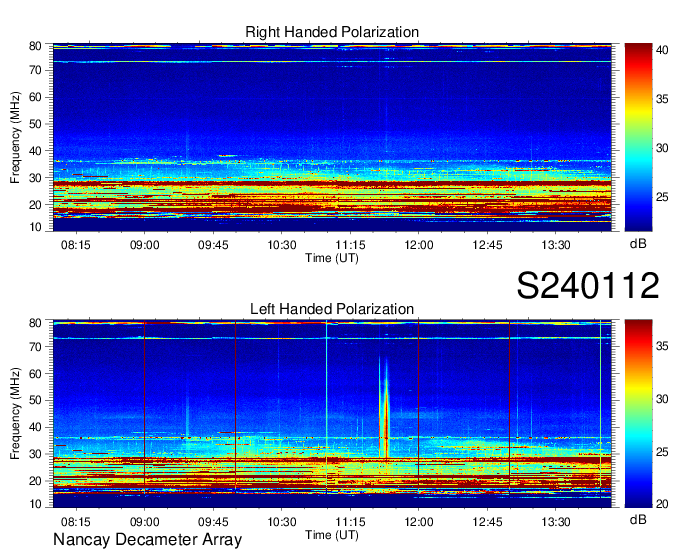Click "80" MHz tick on right-handed frequency axis
The height and width of the screenshot is (552, 680).
35,46
